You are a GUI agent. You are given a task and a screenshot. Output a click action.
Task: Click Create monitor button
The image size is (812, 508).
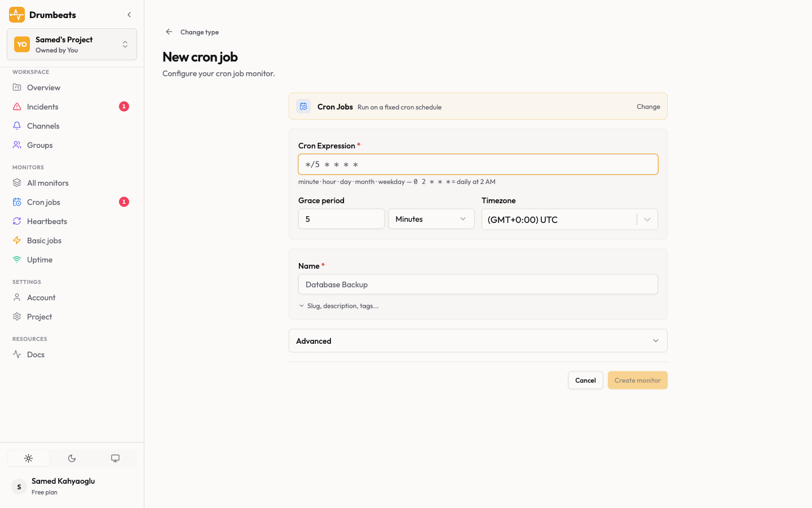tap(638, 380)
